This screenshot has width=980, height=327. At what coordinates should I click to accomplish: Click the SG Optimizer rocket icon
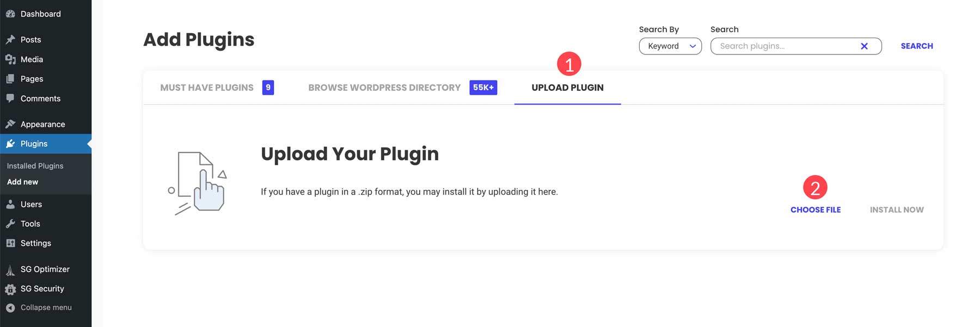(10, 270)
